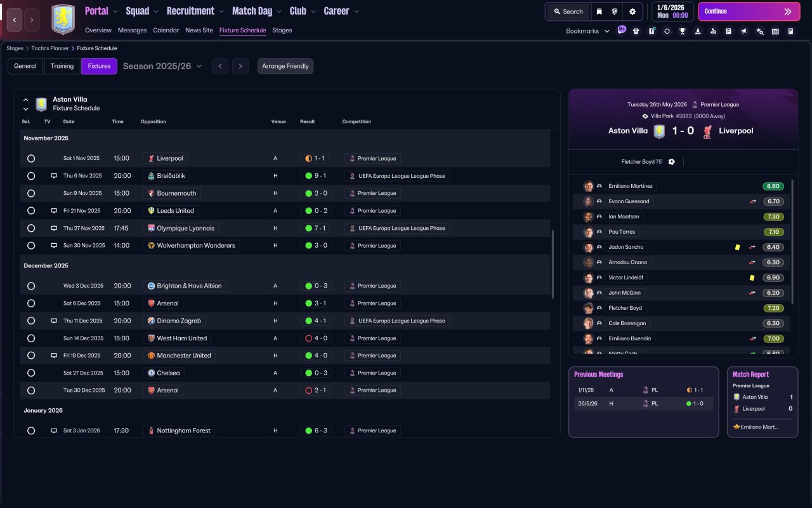Screen dimensions: 812x508
Task: Select the radio button for Nottingham Forest fixture
Action: (31, 431)
